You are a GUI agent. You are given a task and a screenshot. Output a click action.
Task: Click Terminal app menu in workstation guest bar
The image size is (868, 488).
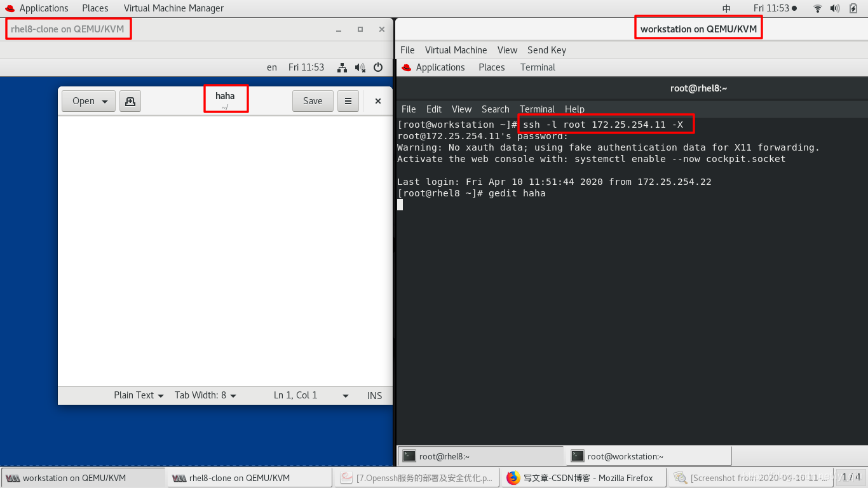(x=538, y=67)
